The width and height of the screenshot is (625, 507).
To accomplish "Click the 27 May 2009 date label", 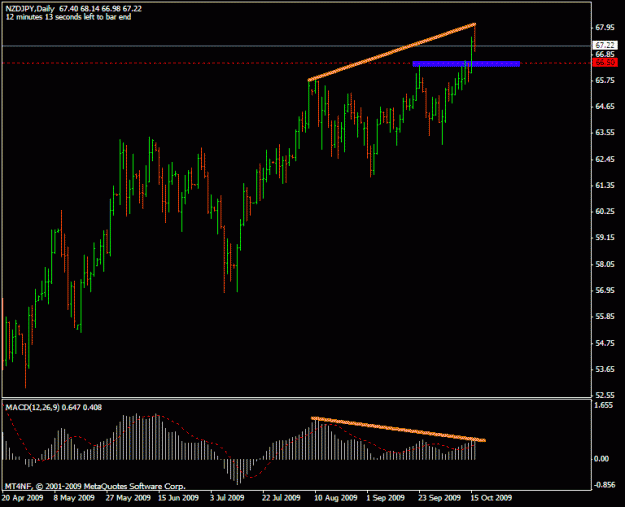I will [128, 498].
